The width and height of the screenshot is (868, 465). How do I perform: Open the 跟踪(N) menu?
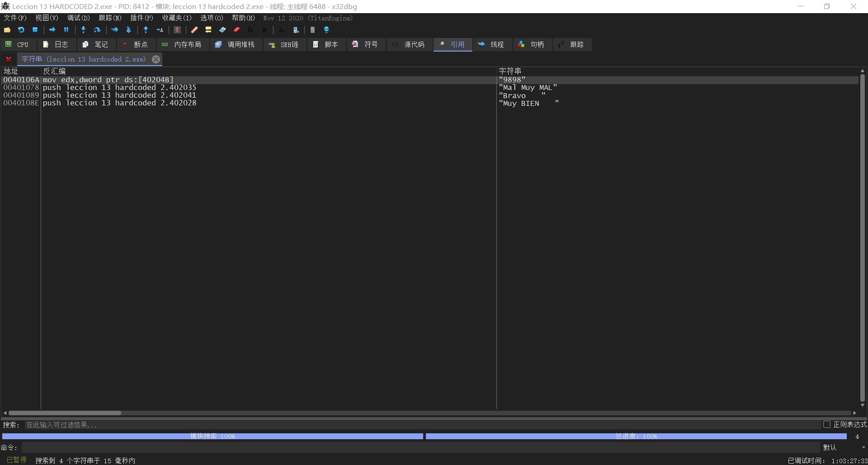(x=110, y=18)
